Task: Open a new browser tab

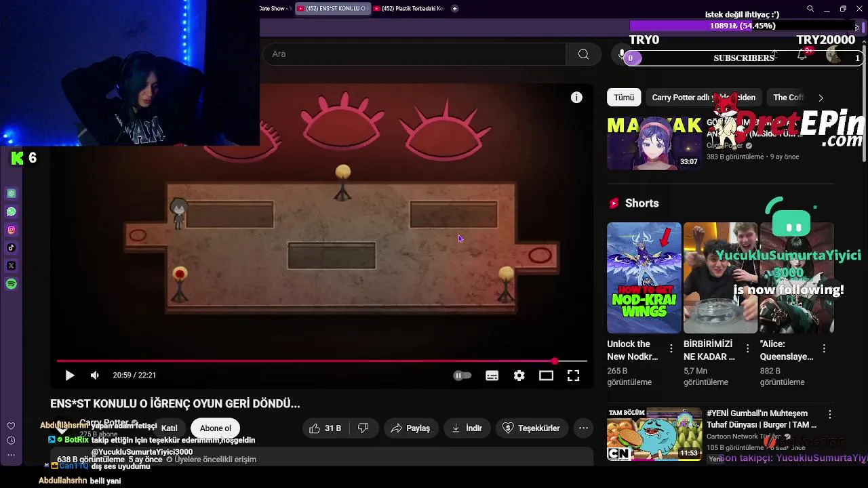Action: (454, 9)
